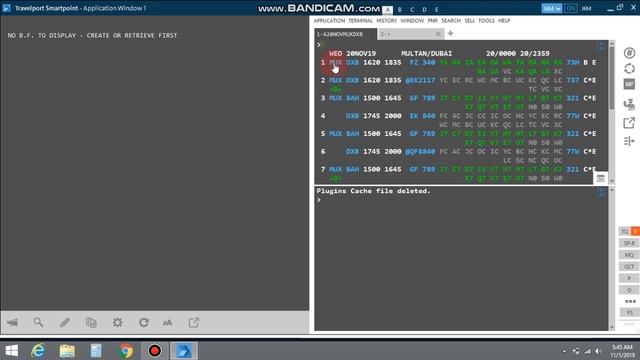Click the refresh arrow icon in the bottom toolbar
The image size is (640, 360).
click(x=144, y=322)
